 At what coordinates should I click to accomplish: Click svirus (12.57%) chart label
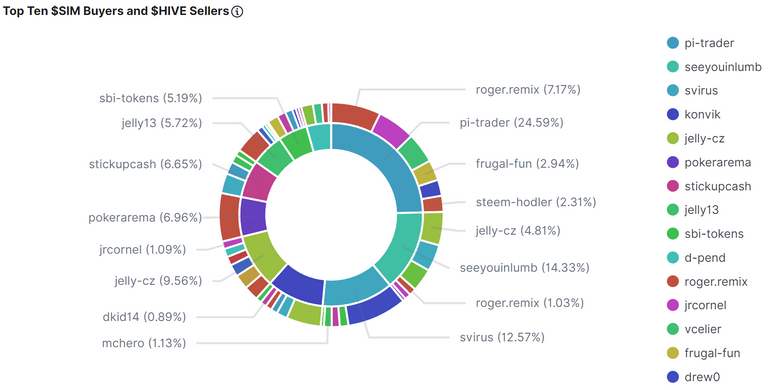coord(502,337)
